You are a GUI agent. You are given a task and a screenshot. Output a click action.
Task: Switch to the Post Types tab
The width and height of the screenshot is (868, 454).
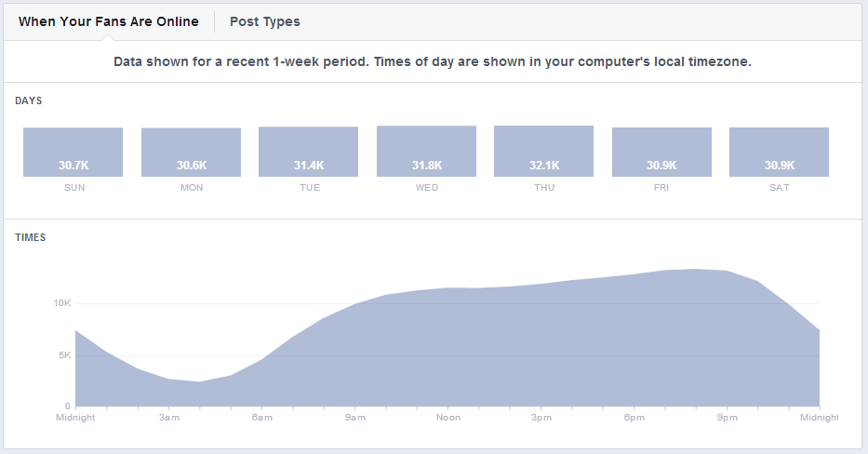[265, 21]
